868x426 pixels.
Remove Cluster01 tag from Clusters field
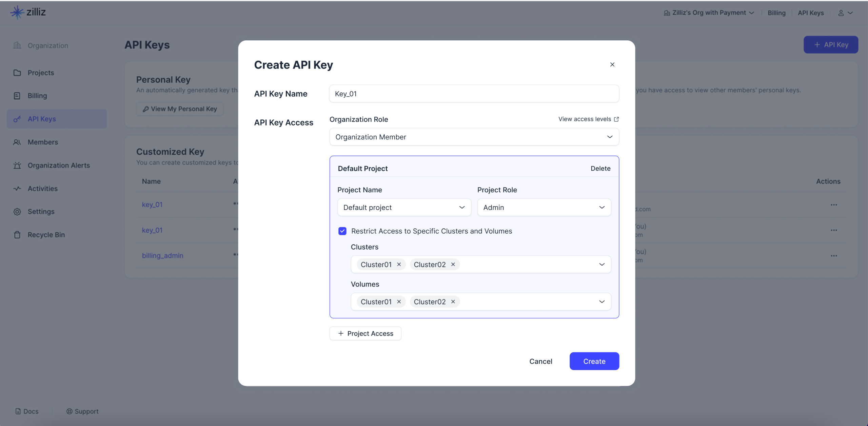399,265
